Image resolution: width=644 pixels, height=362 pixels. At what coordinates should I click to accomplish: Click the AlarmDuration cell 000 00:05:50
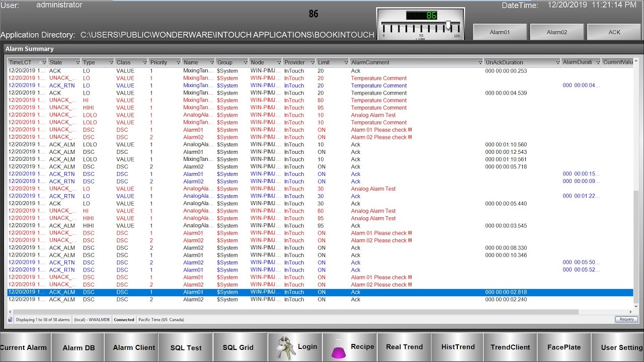[x=581, y=262]
